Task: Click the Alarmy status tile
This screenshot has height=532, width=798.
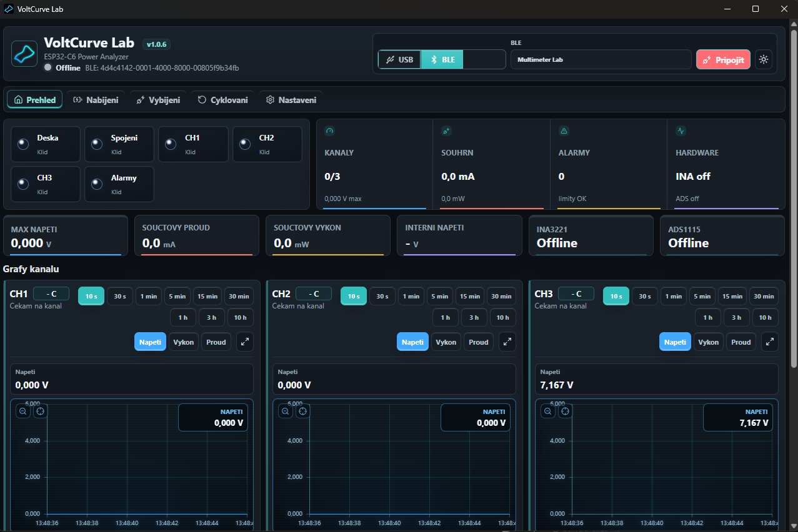Action: 119,184
